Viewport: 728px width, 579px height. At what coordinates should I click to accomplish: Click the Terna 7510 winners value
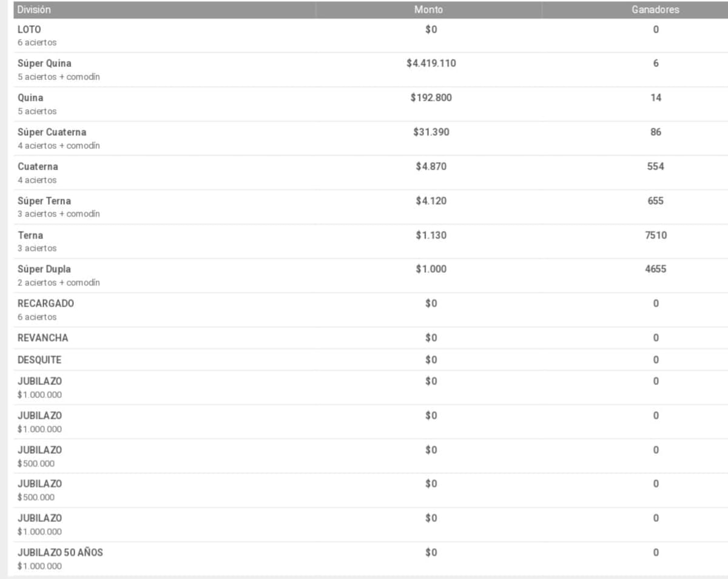(x=656, y=235)
